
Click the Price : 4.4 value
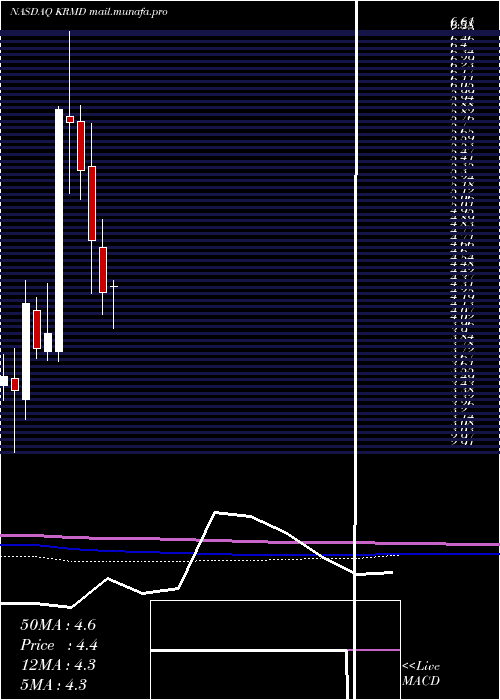59,645
